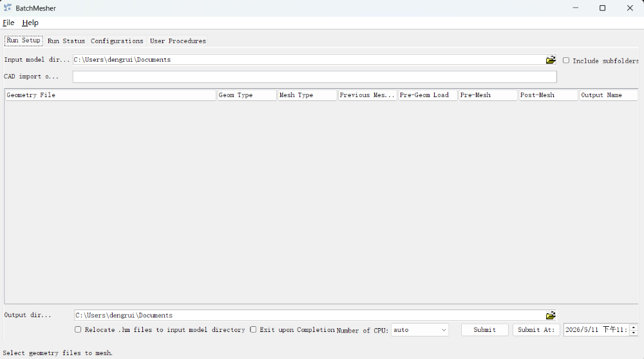The width and height of the screenshot is (644, 359).
Task: Click the CAD import o... label
Action: [x=31, y=77]
